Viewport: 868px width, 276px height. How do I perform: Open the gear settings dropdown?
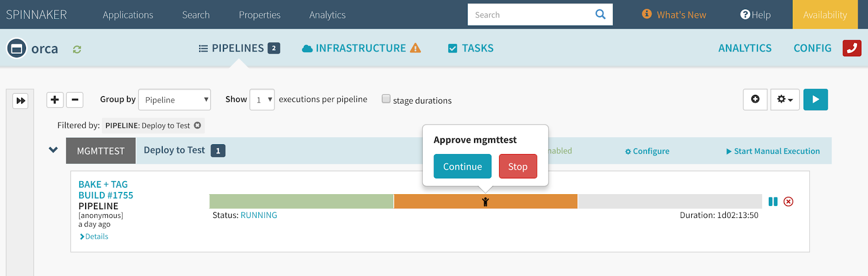point(785,99)
